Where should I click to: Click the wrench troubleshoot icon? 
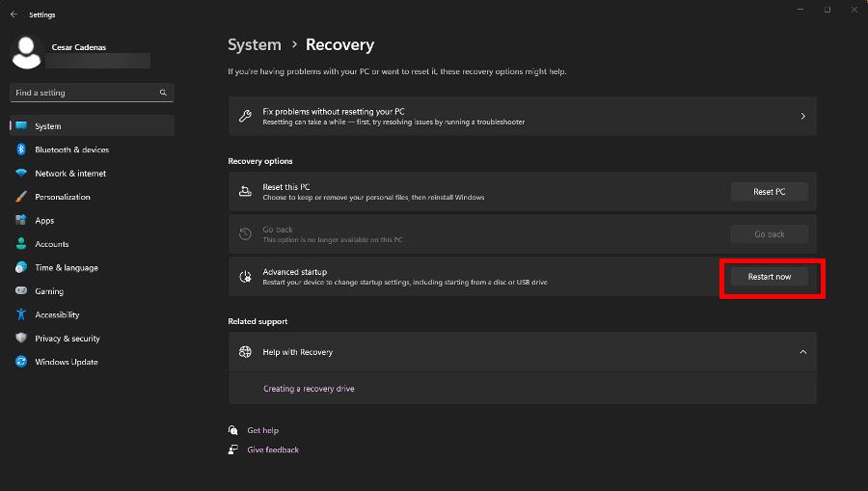(x=245, y=116)
